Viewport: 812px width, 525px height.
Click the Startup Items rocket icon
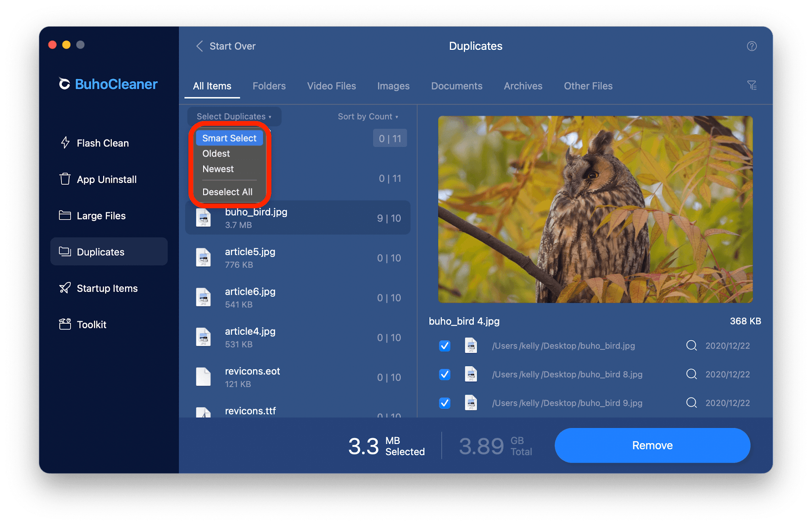[x=65, y=288]
